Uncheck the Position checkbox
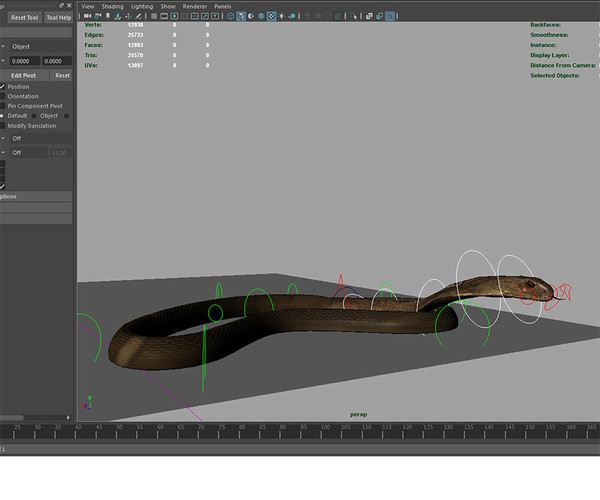Image resolution: width=600 pixels, height=500 pixels. coord(2,86)
